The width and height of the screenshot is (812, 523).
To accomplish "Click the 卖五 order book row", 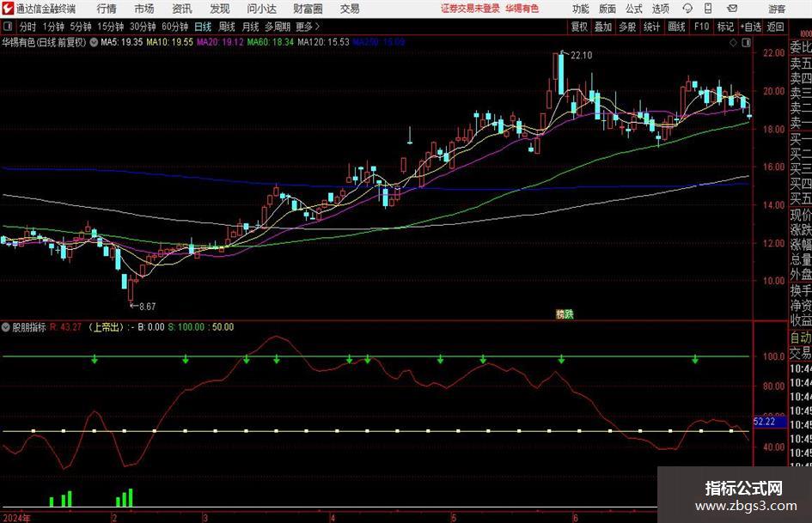I will point(801,64).
